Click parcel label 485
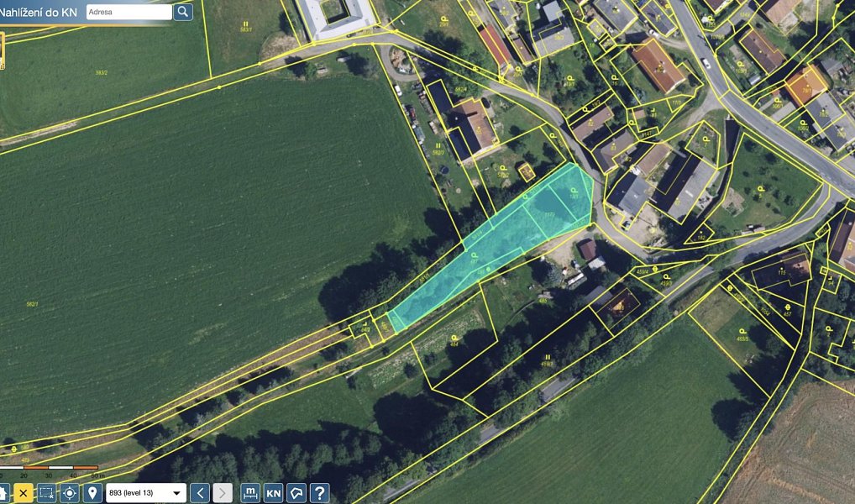 (543, 301)
